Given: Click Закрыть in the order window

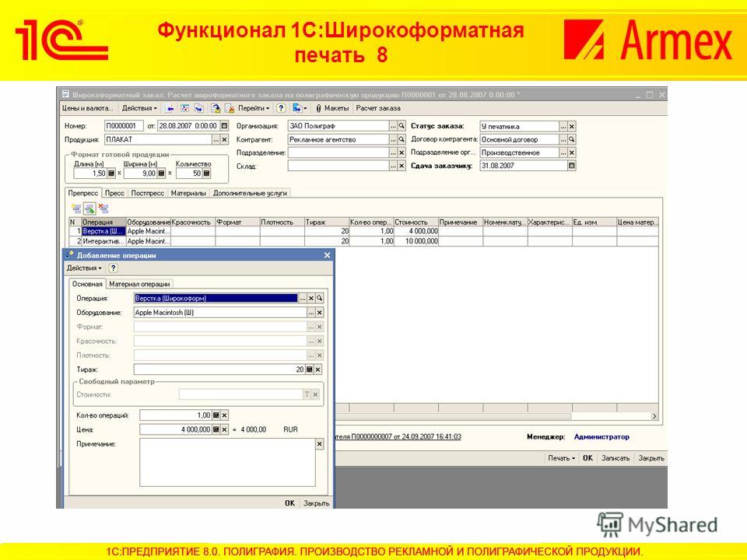Looking at the screenshot, I should pos(651,458).
